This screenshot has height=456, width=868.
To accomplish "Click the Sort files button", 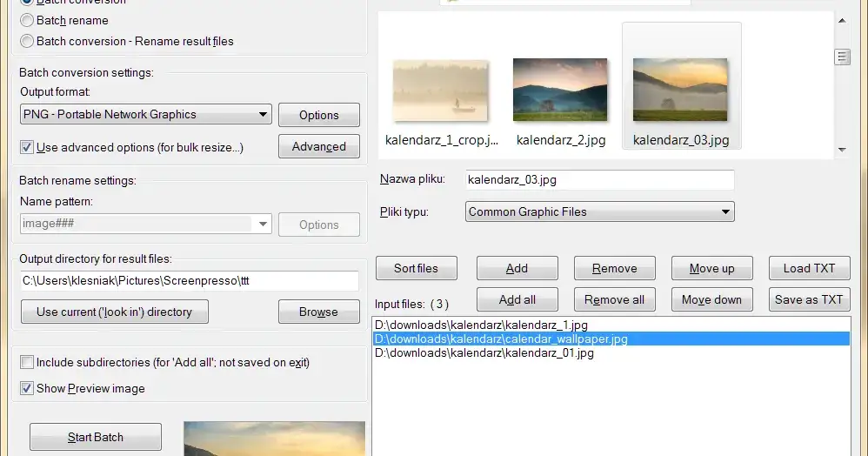I will coord(416,268).
